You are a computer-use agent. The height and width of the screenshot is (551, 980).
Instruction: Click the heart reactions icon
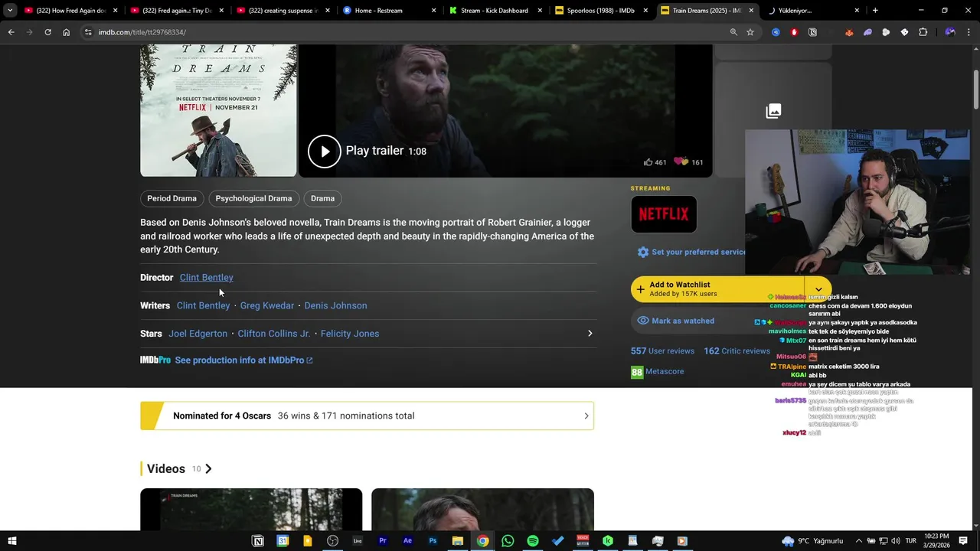point(681,161)
